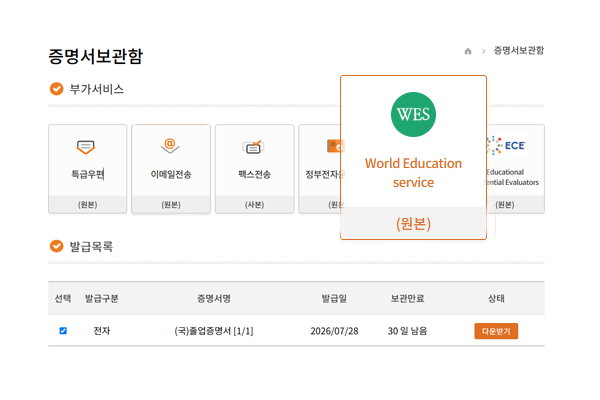Click the (원본) label under ECE card
The width and height of the screenshot is (600, 400).
click(505, 205)
